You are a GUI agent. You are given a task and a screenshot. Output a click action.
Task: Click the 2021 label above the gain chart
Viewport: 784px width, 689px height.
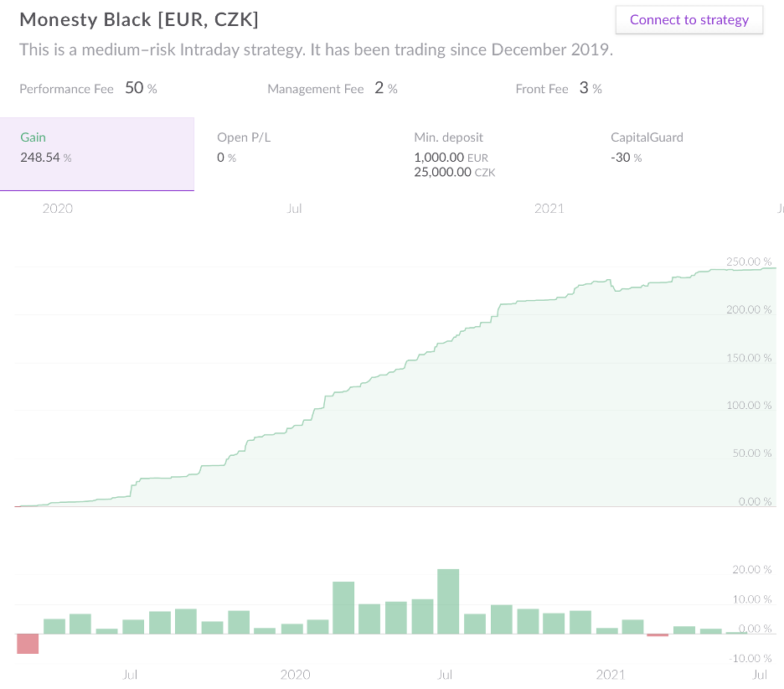click(549, 209)
